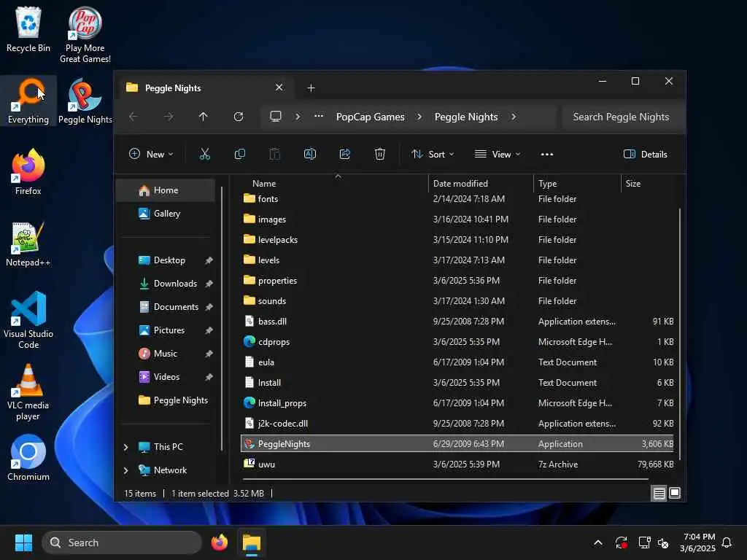Switch to details list view in status bar
Viewport: 747px width, 560px height.
click(x=659, y=494)
